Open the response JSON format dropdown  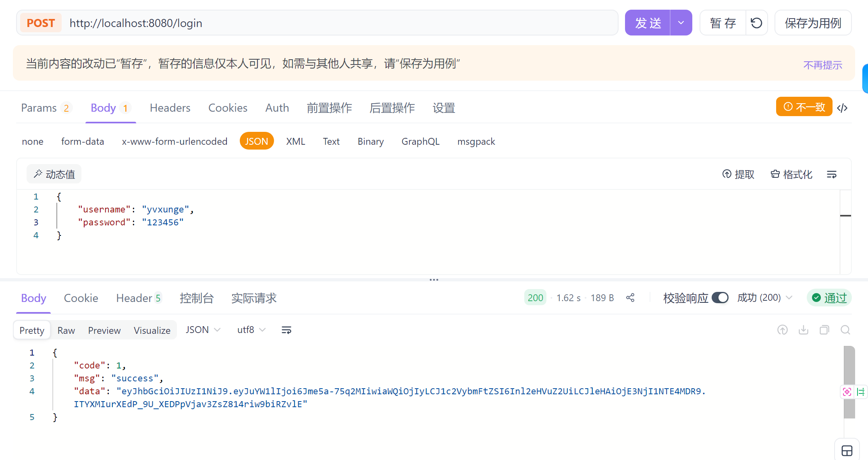[203, 330]
